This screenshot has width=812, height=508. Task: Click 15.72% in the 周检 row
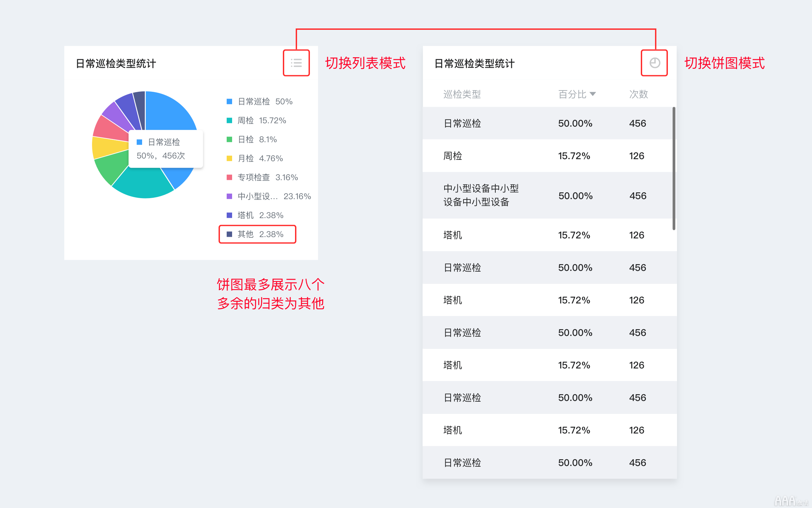[574, 156]
